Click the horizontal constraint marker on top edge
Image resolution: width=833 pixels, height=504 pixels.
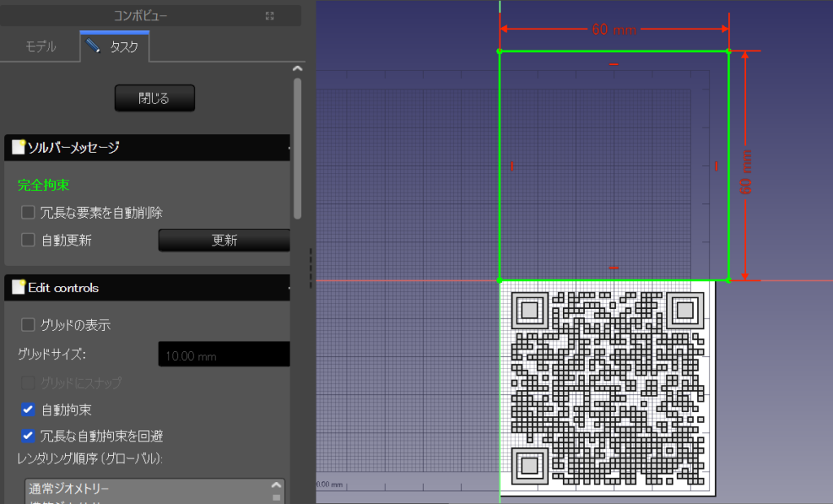click(613, 64)
